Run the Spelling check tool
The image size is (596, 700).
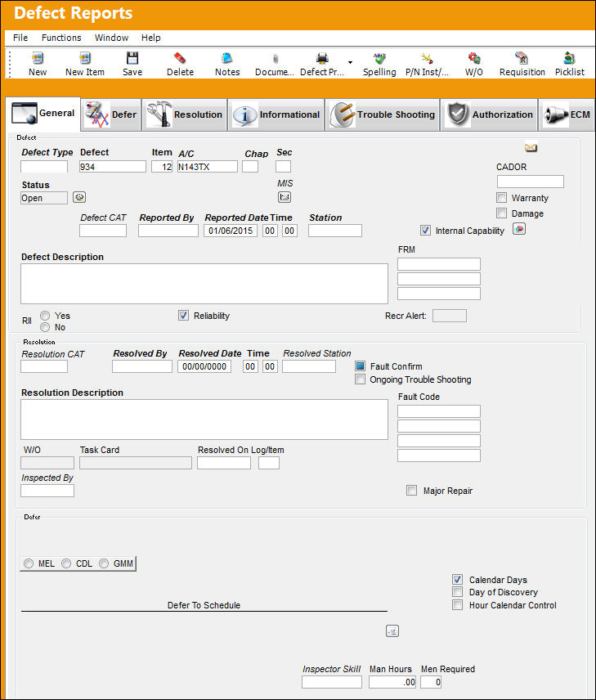(x=379, y=58)
